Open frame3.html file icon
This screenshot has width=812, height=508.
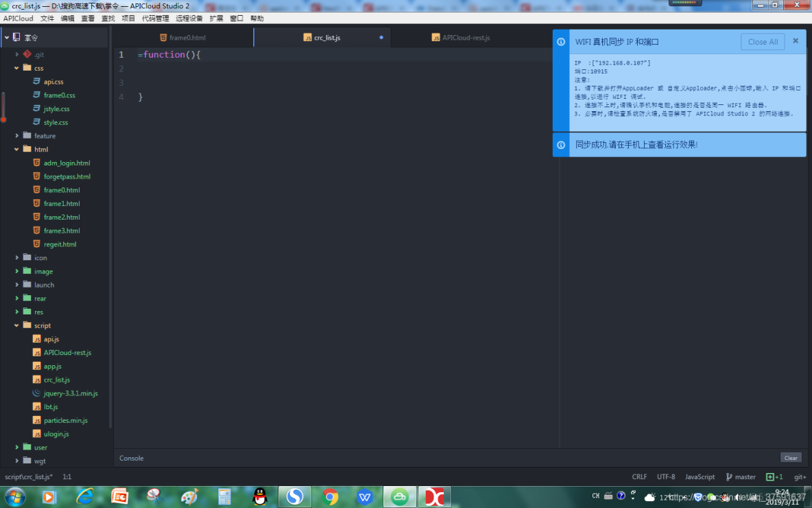[36, 231]
